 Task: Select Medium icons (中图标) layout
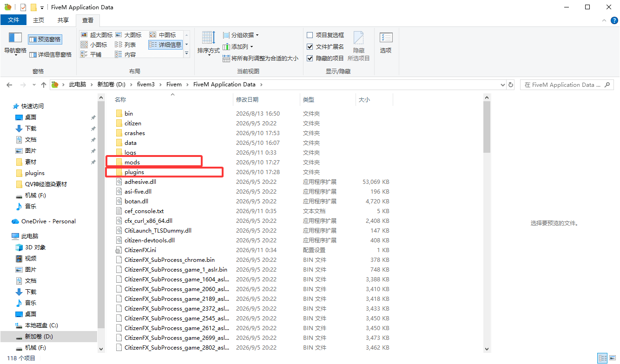[163, 35]
